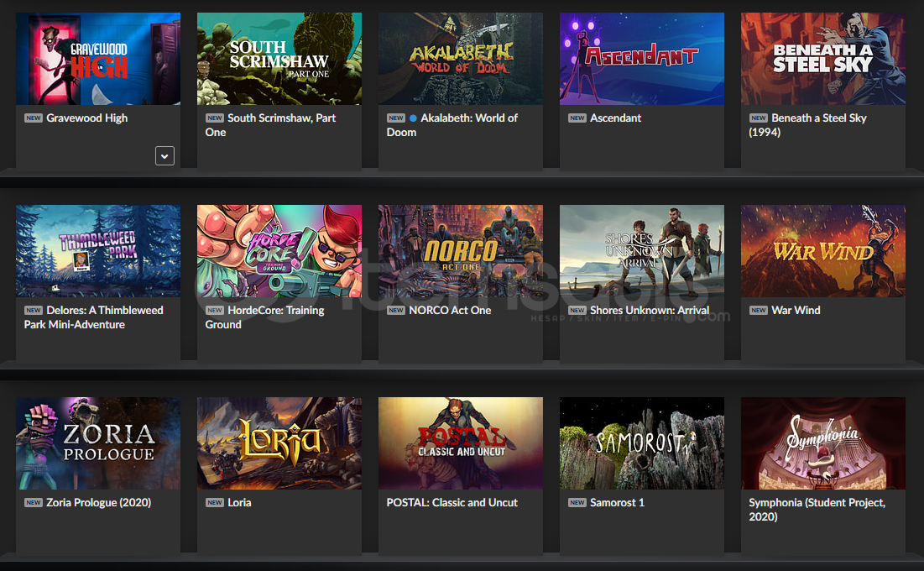Select the War Wind game title
The width and height of the screenshot is (924, 571).
[796, 311]
